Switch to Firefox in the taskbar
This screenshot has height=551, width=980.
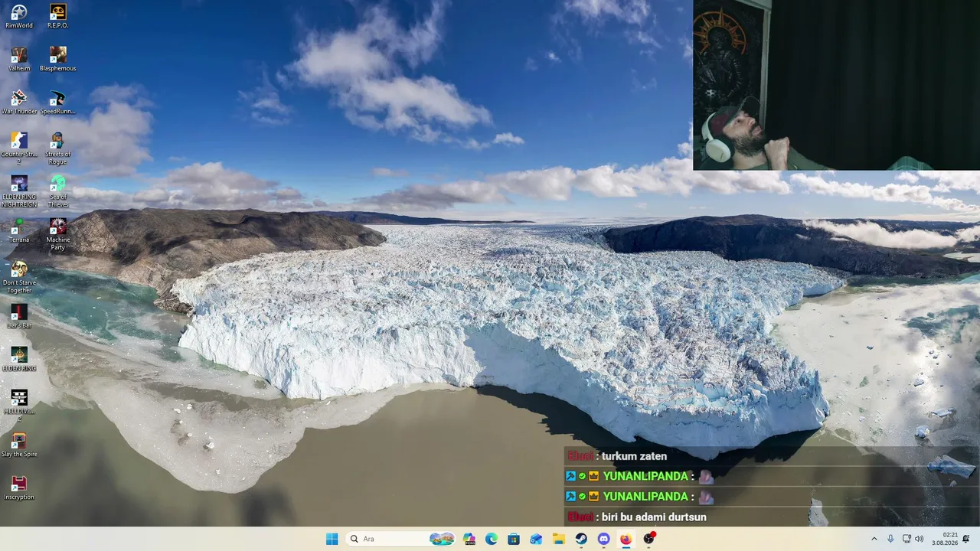pos(626,539)
